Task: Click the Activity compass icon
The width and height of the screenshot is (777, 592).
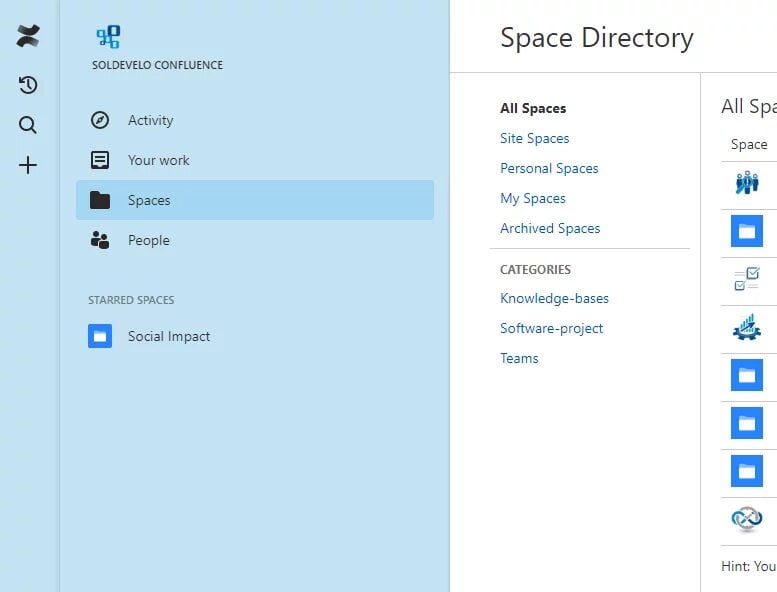Action: (x=100, y=120)
